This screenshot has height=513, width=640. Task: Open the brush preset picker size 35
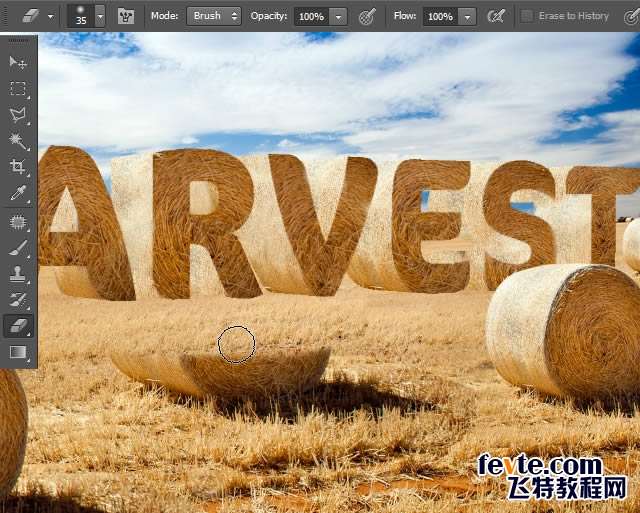pos(86,16)
